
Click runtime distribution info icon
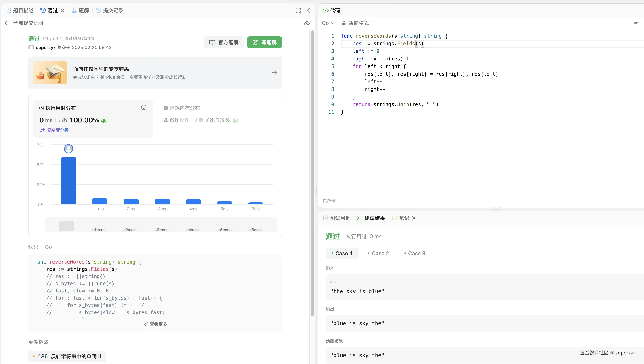click(144, 107)
